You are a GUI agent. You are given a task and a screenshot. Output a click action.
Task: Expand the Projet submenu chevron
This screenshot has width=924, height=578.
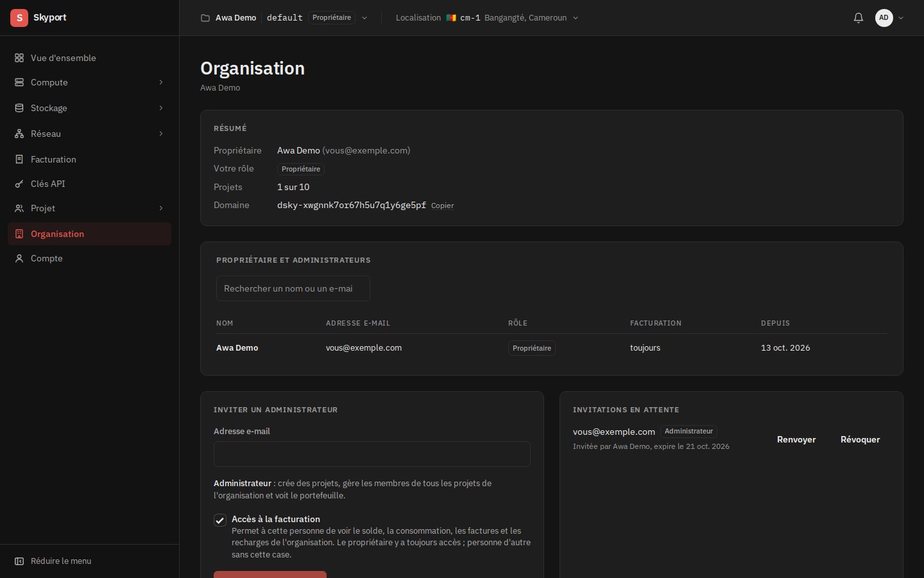coord(161,208)
